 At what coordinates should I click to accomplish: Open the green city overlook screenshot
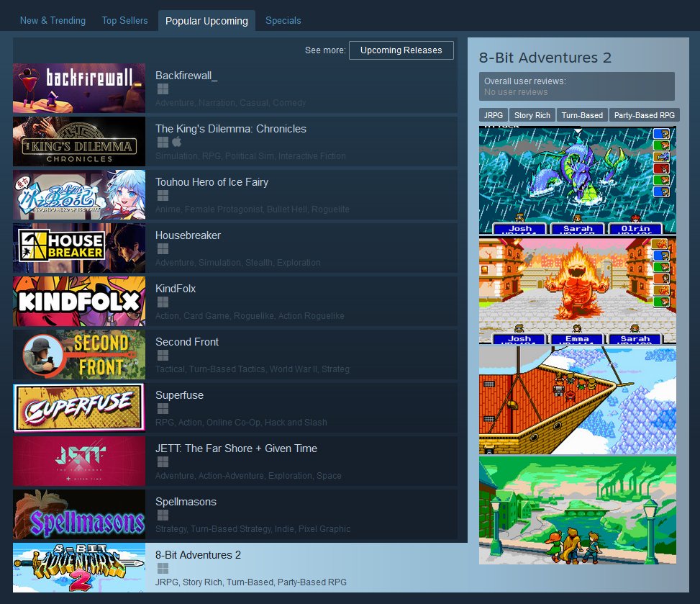[577, 510]
